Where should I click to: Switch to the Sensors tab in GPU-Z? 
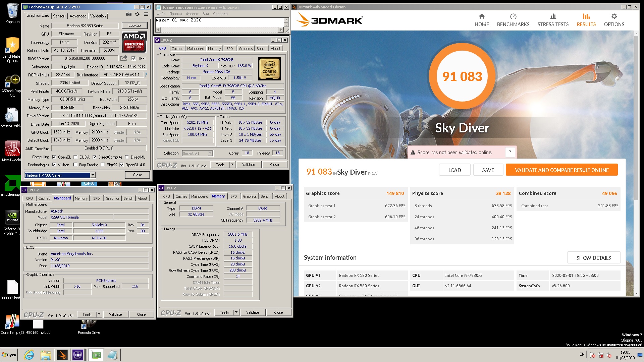click(x=59, y=16)
